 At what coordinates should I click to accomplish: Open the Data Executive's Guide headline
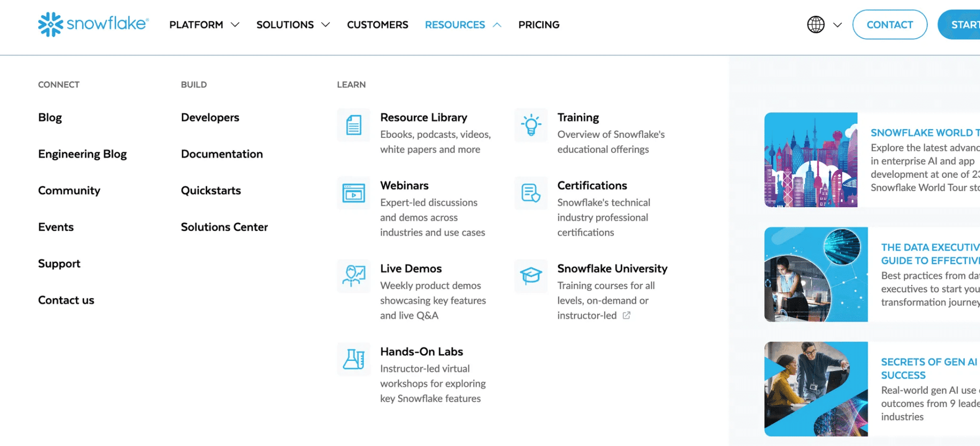930,254
